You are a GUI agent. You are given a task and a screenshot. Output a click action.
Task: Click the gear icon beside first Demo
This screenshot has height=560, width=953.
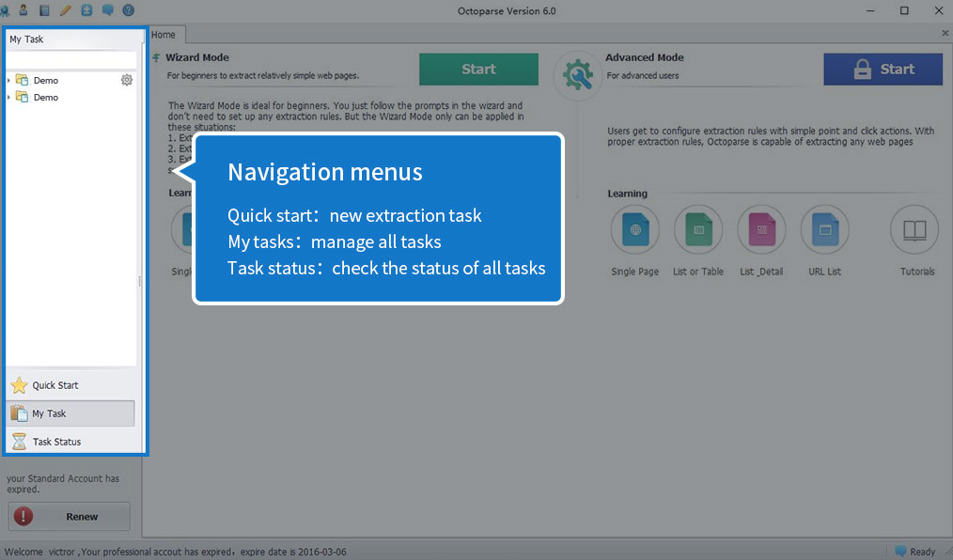127,80
